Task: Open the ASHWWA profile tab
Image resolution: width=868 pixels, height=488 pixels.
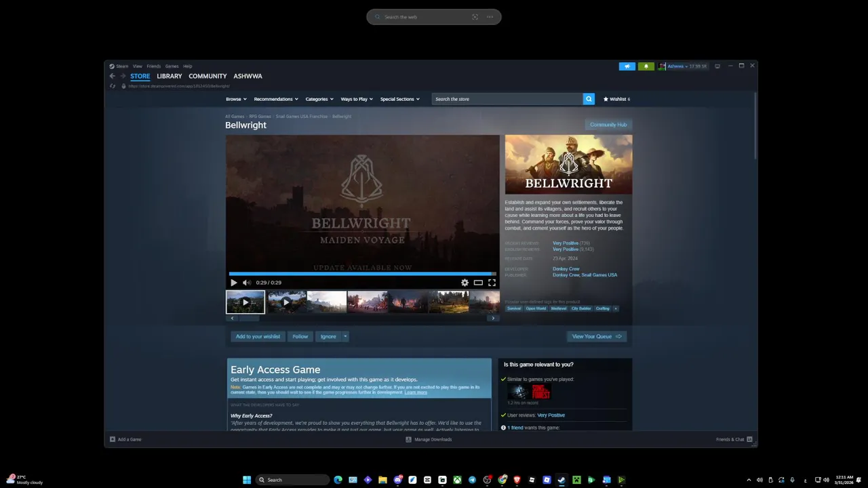Action: (248, 77)
